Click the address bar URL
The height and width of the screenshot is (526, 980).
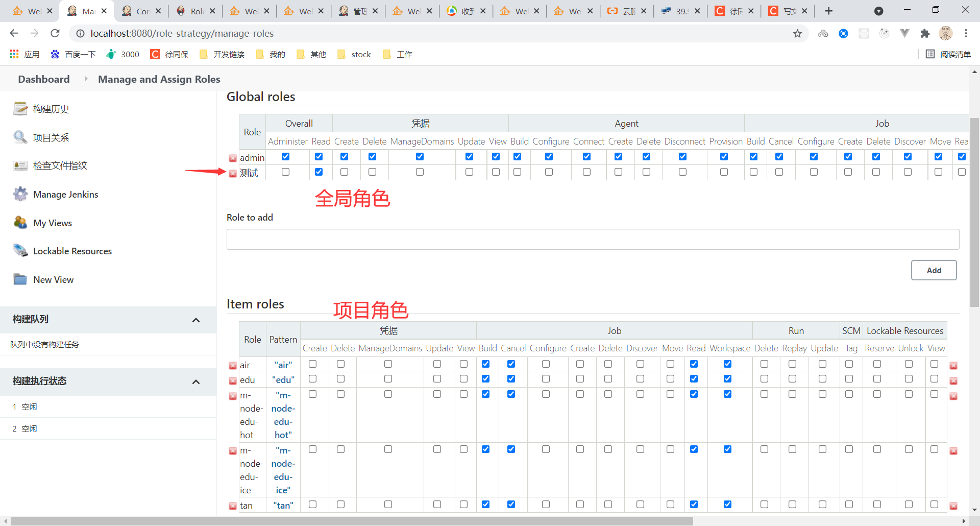(182, 33)
